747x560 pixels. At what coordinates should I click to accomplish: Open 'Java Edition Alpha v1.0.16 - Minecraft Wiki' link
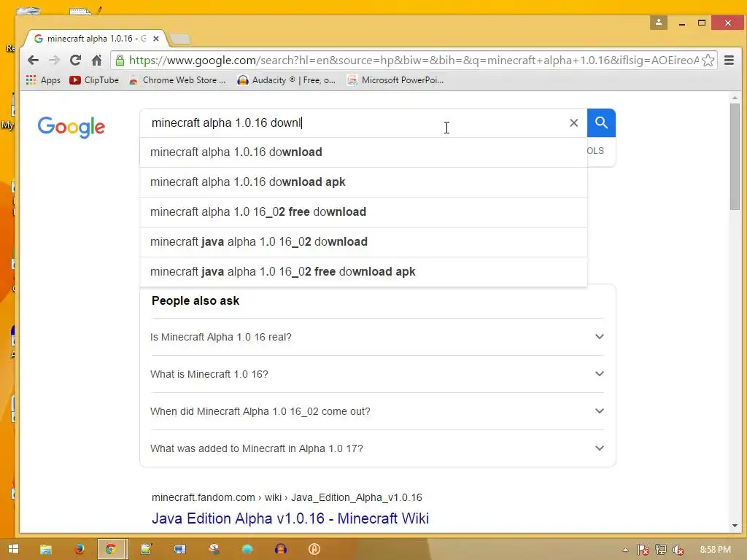290,518
